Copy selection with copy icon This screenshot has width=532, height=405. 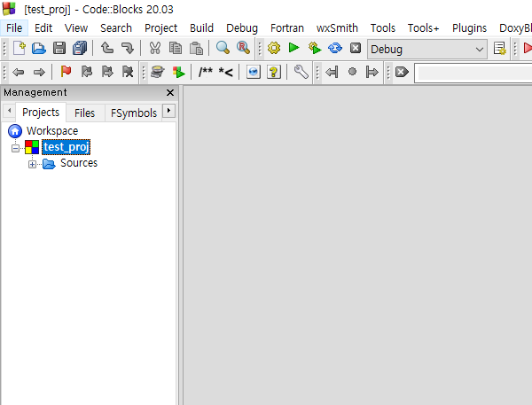point(176,48)
